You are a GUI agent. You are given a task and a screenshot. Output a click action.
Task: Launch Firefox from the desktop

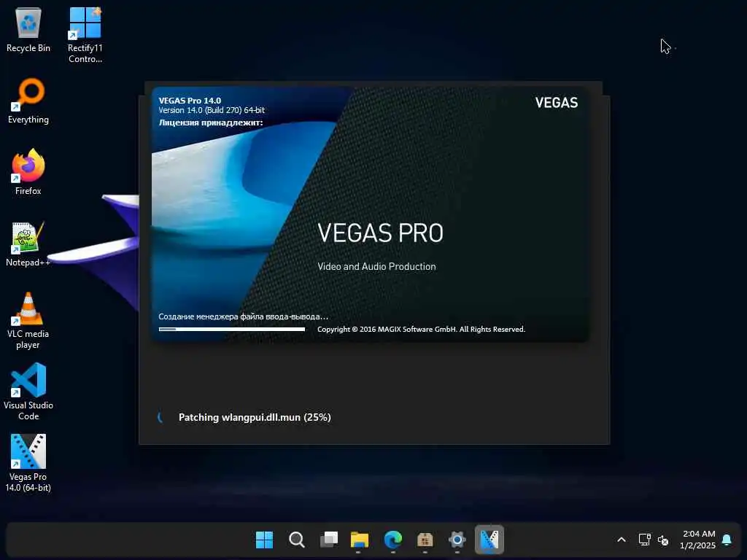[x=28, y=172]
